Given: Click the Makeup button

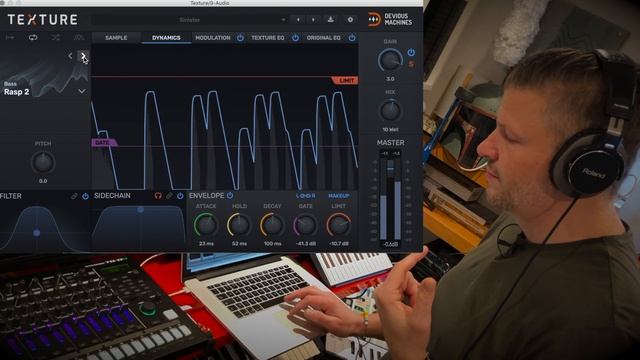Looking at the screenshot, I should [338, 196].
